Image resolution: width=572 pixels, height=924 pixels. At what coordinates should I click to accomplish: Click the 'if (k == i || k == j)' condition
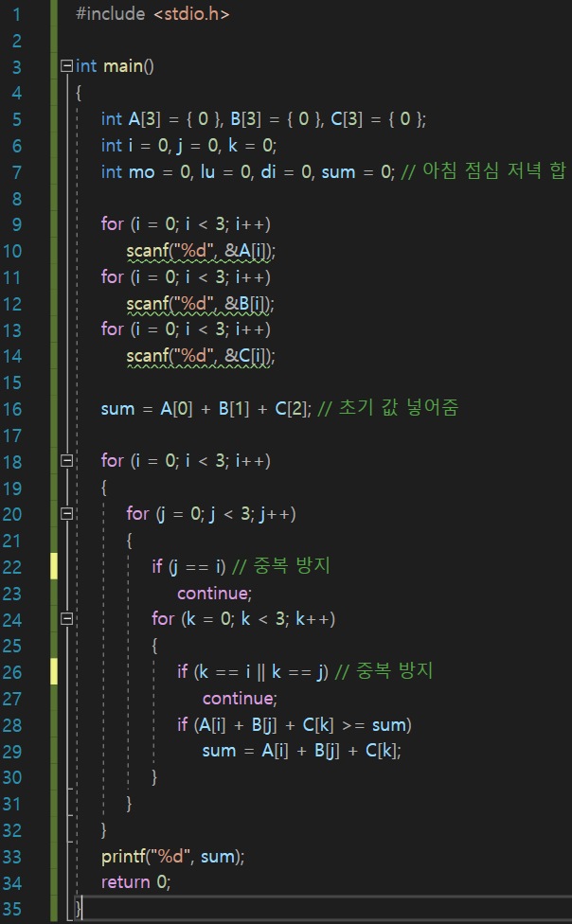(253, 672)
